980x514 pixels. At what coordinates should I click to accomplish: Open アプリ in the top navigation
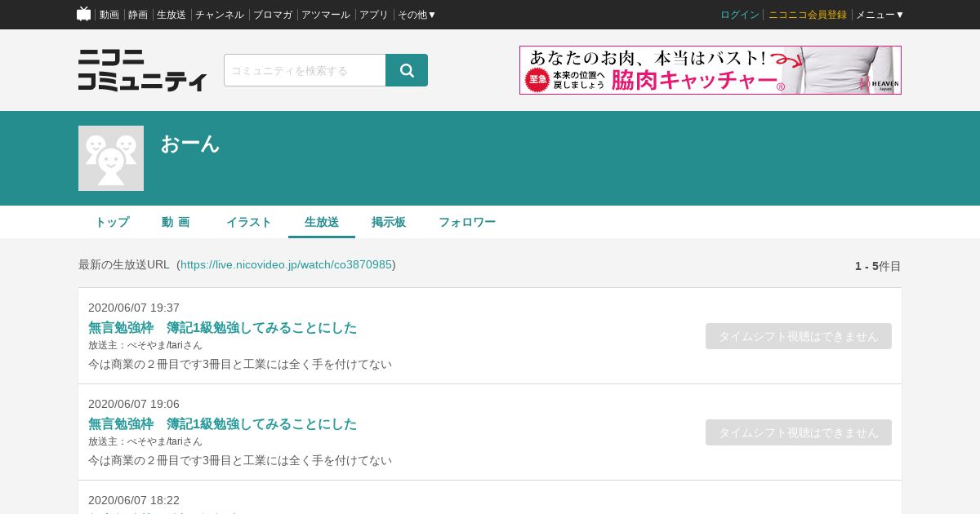[x=374, y=15]
